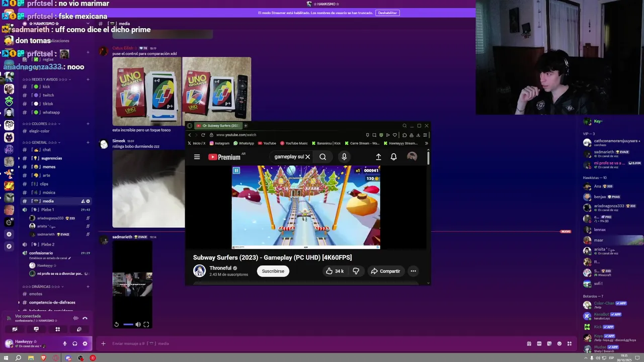Viewport: 644px width, 362px height.
Task: Open the memes channel
Action: 49,167
